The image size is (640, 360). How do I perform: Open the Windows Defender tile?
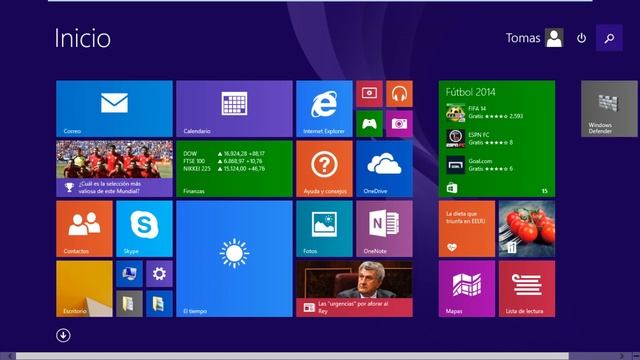tap(609, 109)
